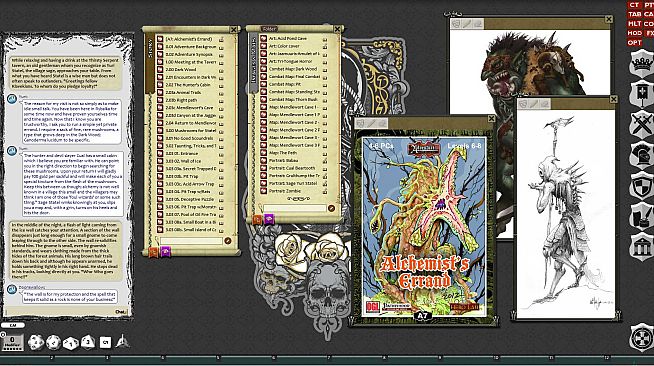Open story entry '2.00 Dark Wood'
Image resolution: width=654 pixels, height=366 pixels.
[181, 70]
